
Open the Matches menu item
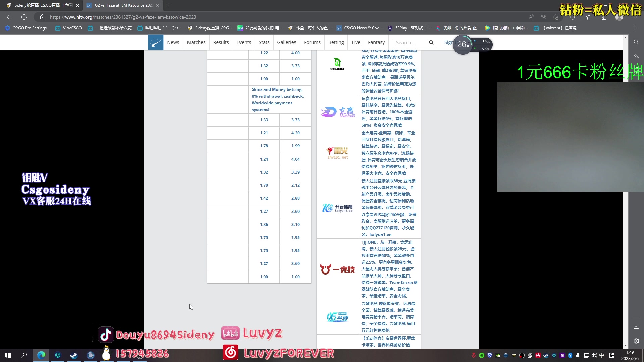(196, 42)
